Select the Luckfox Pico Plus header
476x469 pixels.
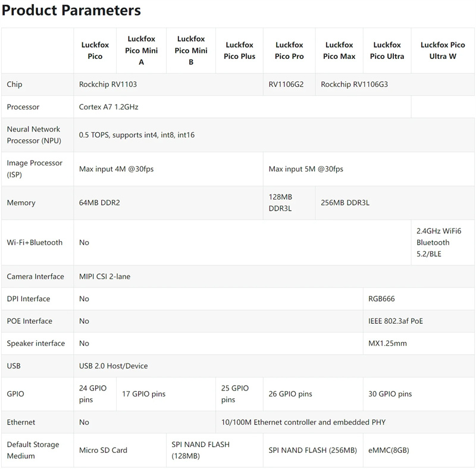[240, 51]
